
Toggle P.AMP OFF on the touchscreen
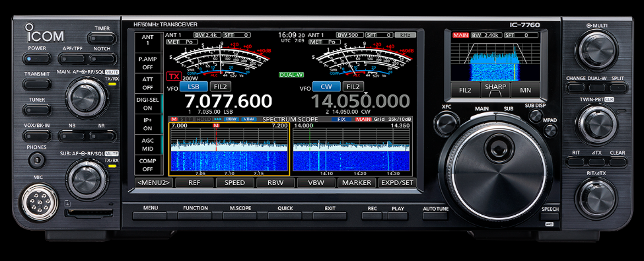(148, 63)
